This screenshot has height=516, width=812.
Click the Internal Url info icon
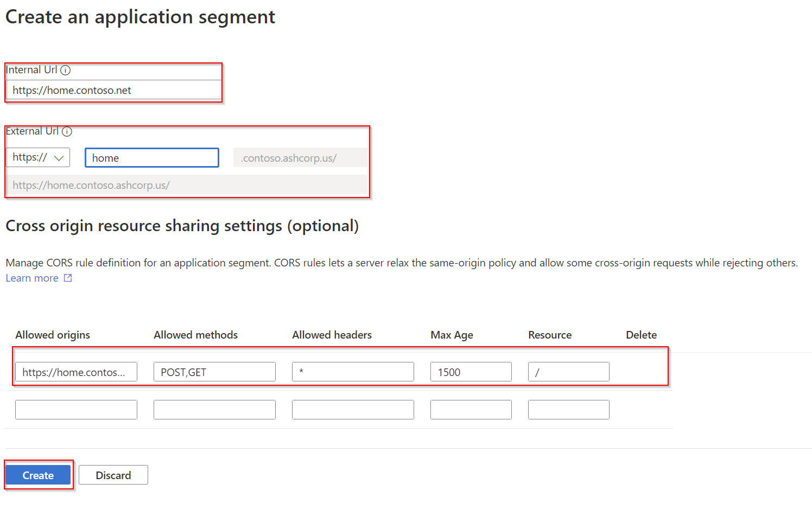(x=66, y=69)
